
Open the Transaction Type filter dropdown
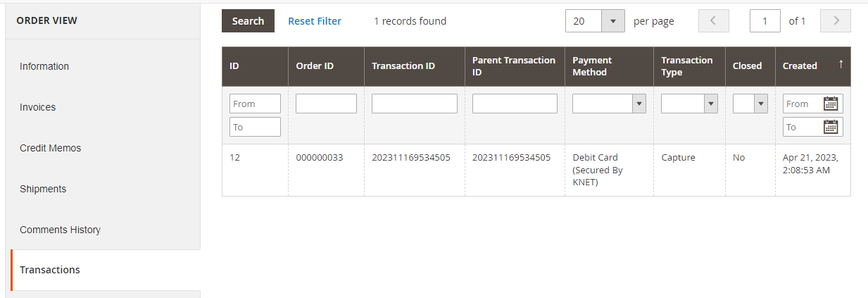click(689, 104)
